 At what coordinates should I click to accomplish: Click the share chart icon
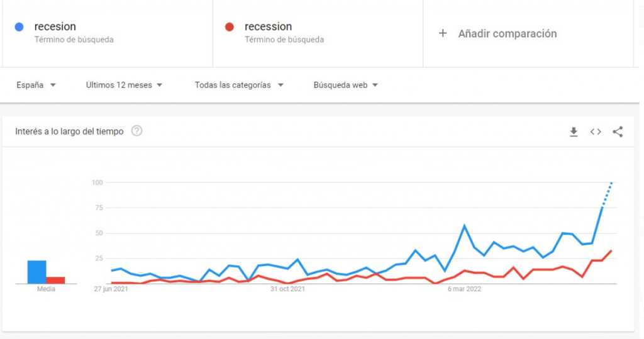coord(618,132)
